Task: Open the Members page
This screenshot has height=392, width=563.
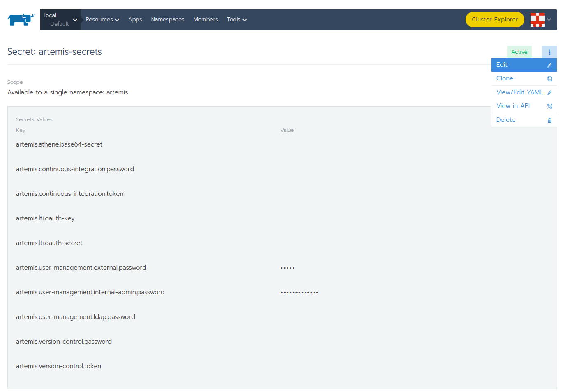Action: 205,20
